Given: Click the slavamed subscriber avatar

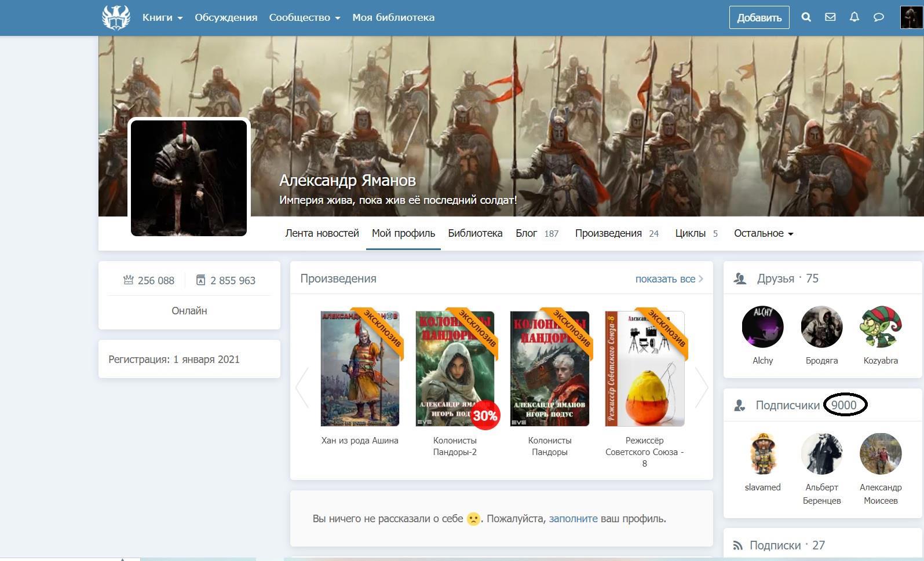Looking at the screenshot, I should click(x=762, y=454).
